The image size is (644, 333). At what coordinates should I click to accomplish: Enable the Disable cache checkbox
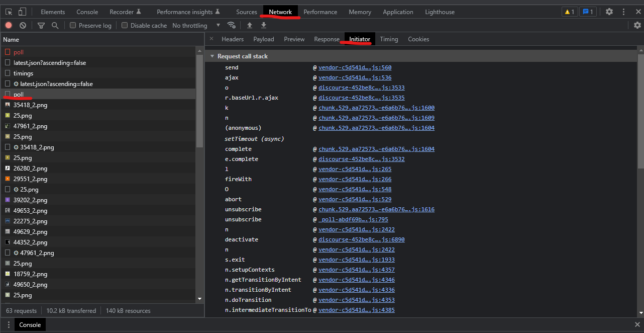click(125, 25)
